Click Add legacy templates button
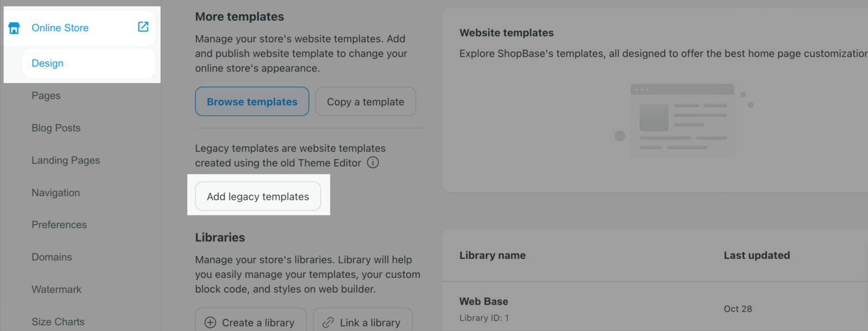 click(x=258, y=196)
